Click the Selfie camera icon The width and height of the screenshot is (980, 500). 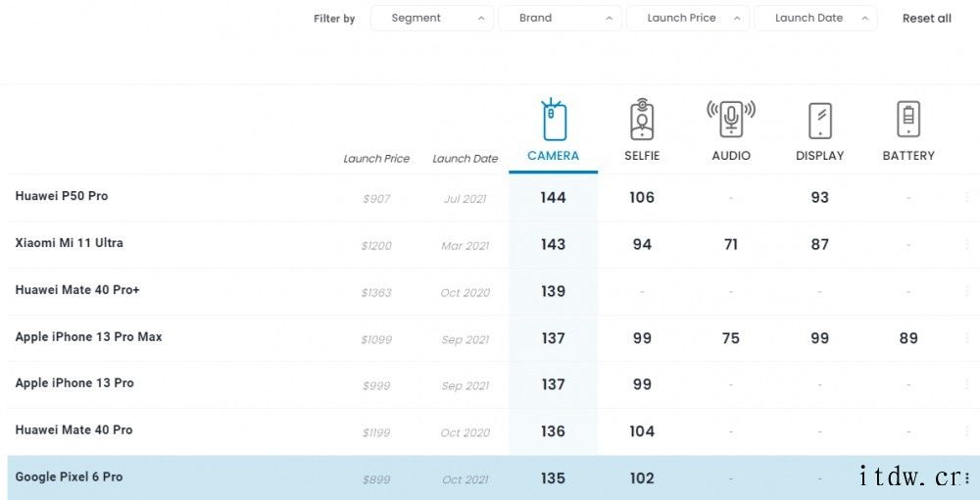coord(642,120)
